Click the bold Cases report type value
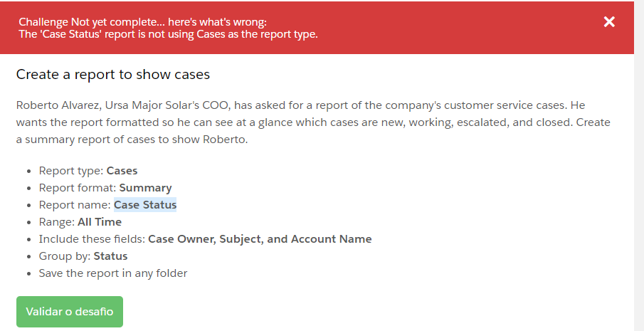The width and height of the screenshot is (644, 331). [x=122, y=171]
